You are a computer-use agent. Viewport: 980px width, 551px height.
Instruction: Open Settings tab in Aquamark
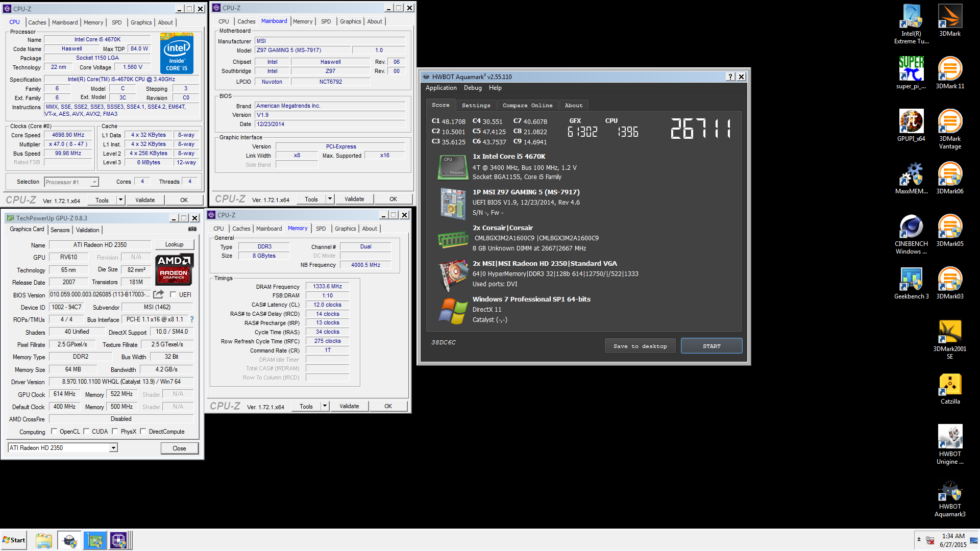tap(476, 105)
